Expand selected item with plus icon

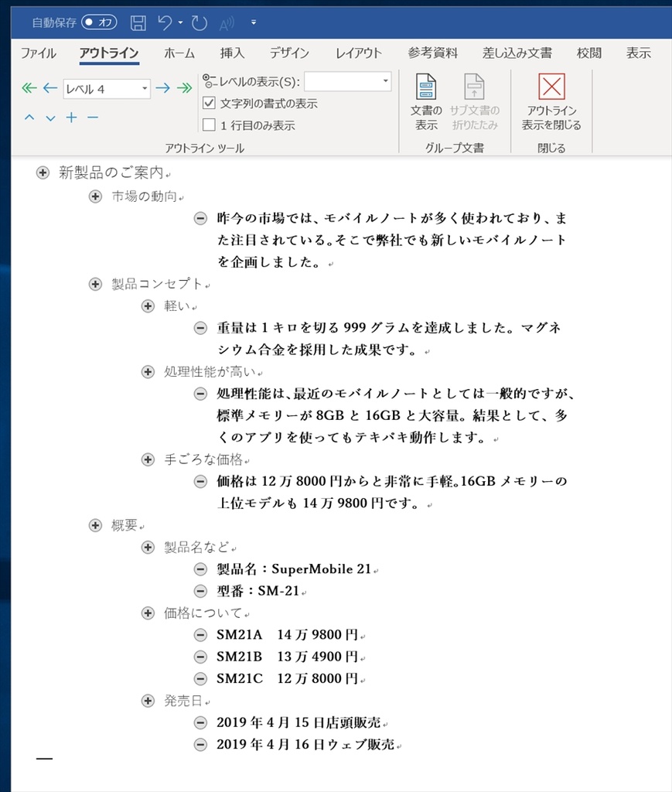pos(72,118)
